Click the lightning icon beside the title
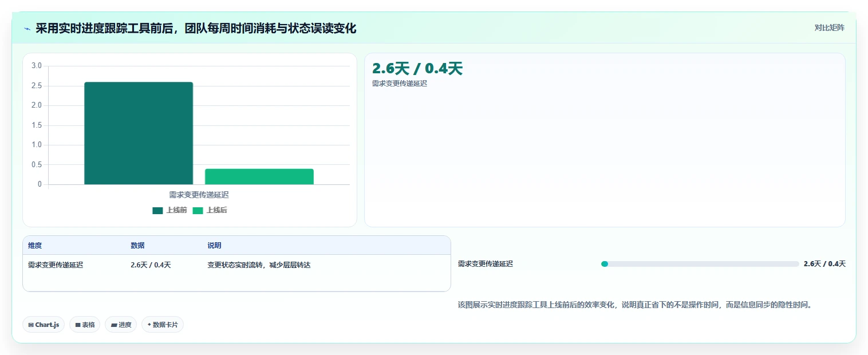Screen dimensions: 868x355 27,29
